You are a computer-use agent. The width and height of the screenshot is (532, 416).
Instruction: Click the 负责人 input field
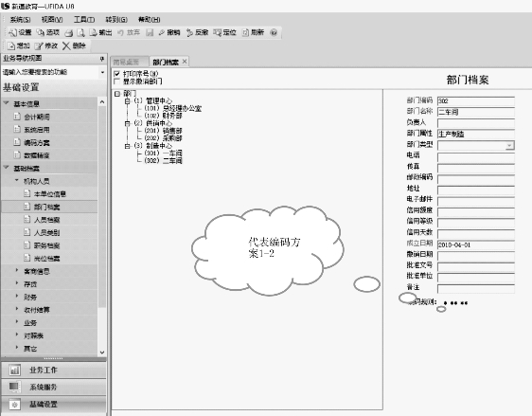[x=476, y=123]
